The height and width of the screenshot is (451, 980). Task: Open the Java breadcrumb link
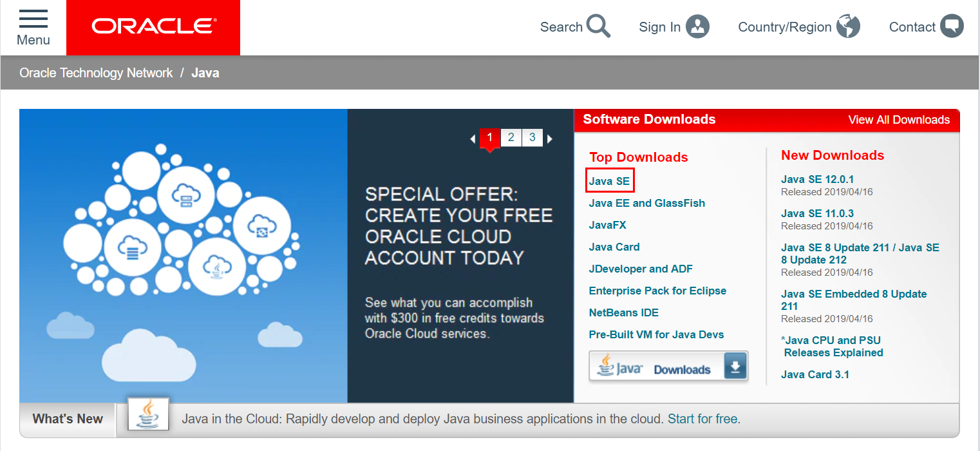(x=205, y=73)
